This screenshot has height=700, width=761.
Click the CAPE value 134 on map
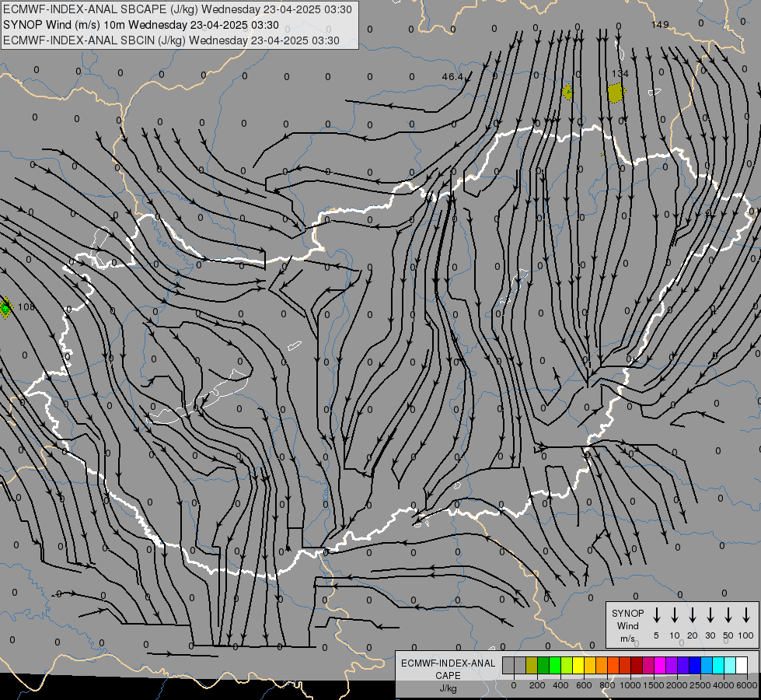tap(620, 73)
